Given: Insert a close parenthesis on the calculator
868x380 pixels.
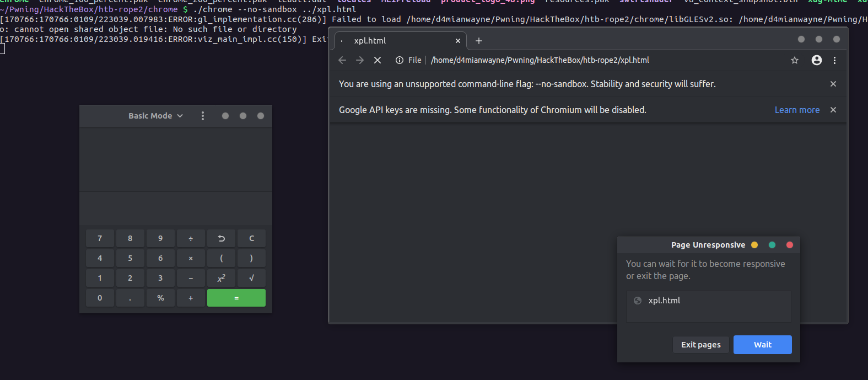Looking at the screenshot, I should 251,258.
